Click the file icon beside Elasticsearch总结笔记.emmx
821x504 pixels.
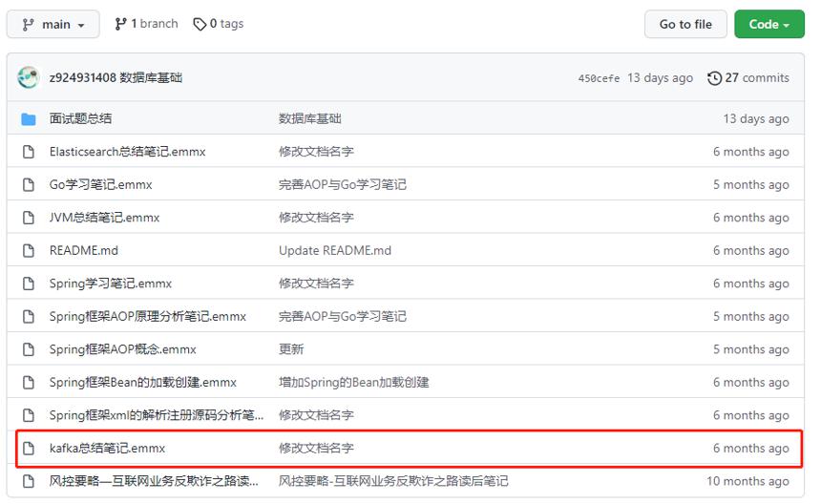pos(29,152)
